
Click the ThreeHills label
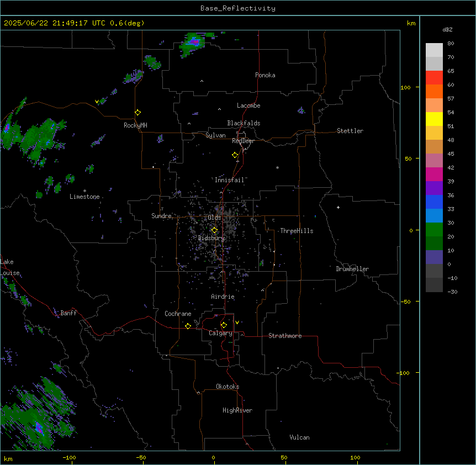pos(297,231)
